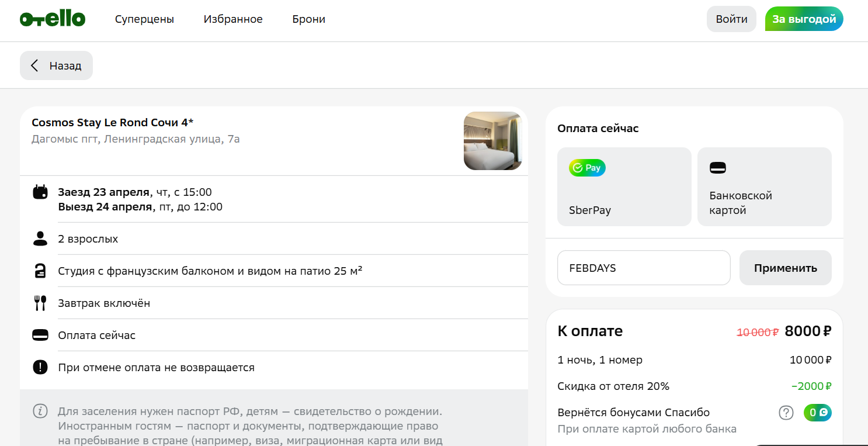Apply promo code with Применить button
The width and height of the screenshot is (868, 446).
point(785,268)
